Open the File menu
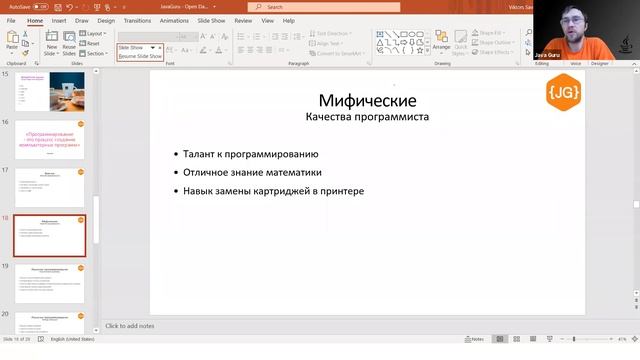This screenshot has height=360, width=640. point(11,20)
